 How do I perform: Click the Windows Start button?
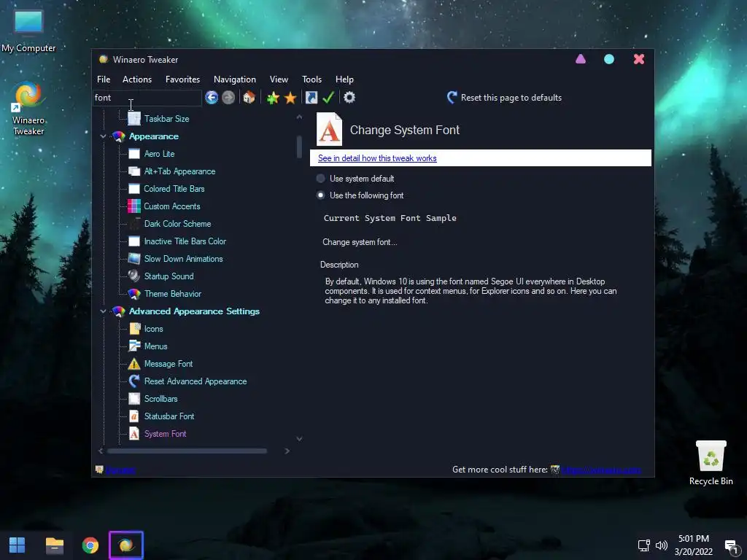tap(18, 545)
